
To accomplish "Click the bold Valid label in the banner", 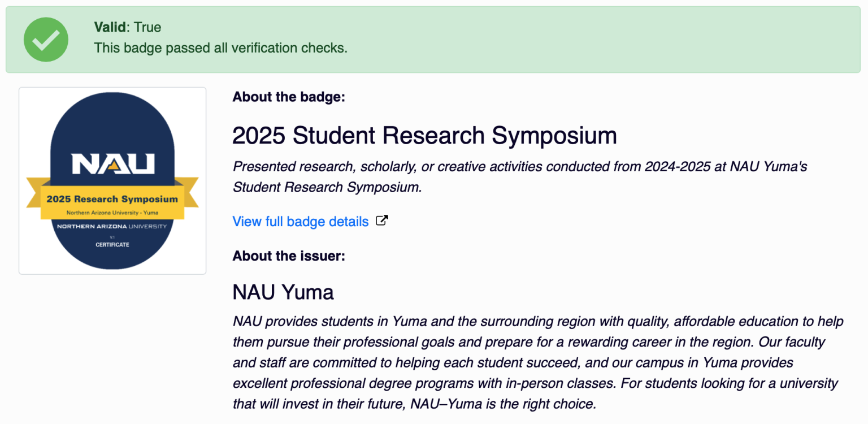I will click(x=110, y=27).
